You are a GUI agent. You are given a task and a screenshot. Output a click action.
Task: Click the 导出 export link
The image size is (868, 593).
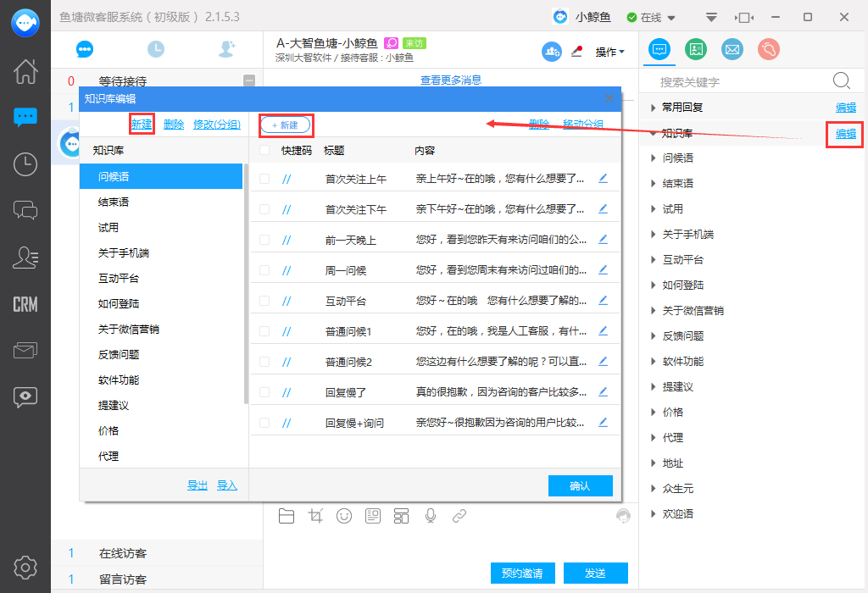(198, 485)
